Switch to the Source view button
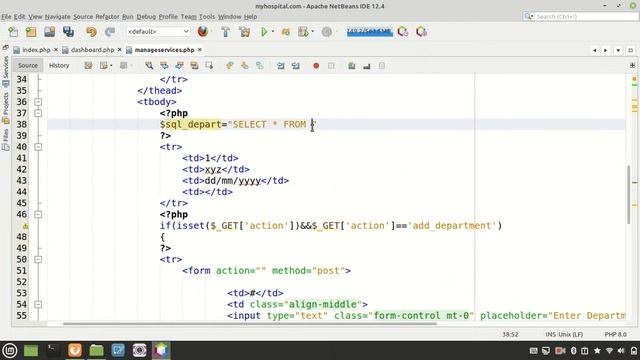This screenshot has width=640, height=360. 28,65
